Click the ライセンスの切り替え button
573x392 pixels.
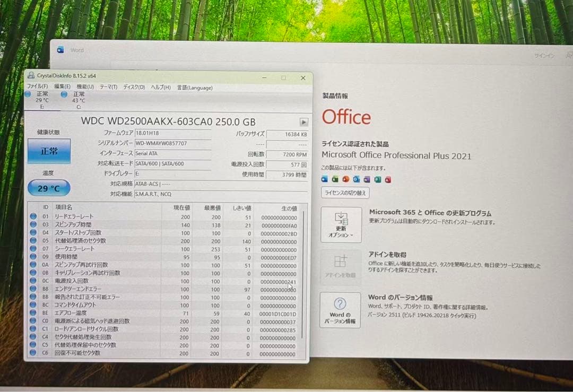tap(347, 193)
